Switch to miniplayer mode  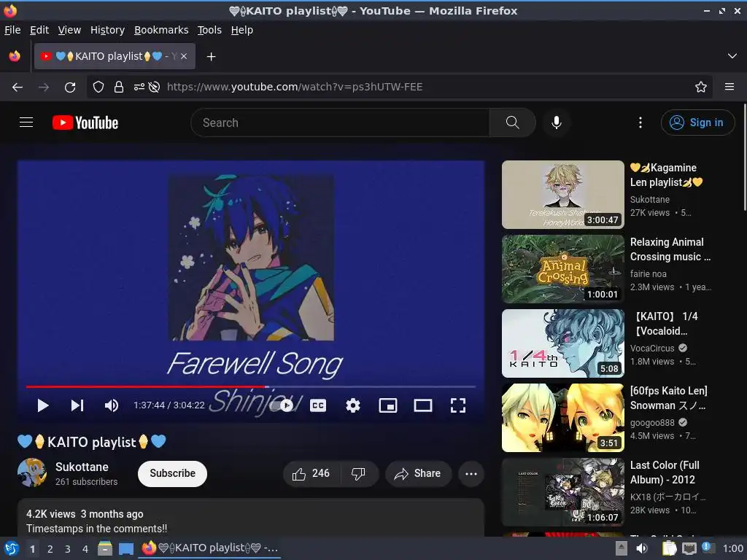[x=388, y=405]
